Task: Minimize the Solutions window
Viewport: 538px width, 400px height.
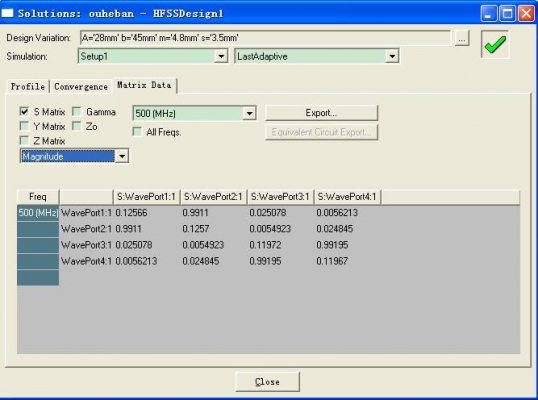Action: [x=488, y=14]
